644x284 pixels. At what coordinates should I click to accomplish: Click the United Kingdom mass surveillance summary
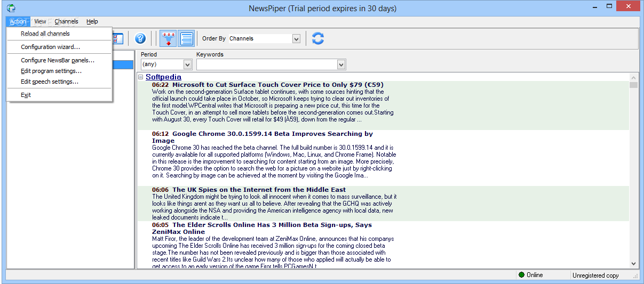point(274,207)
